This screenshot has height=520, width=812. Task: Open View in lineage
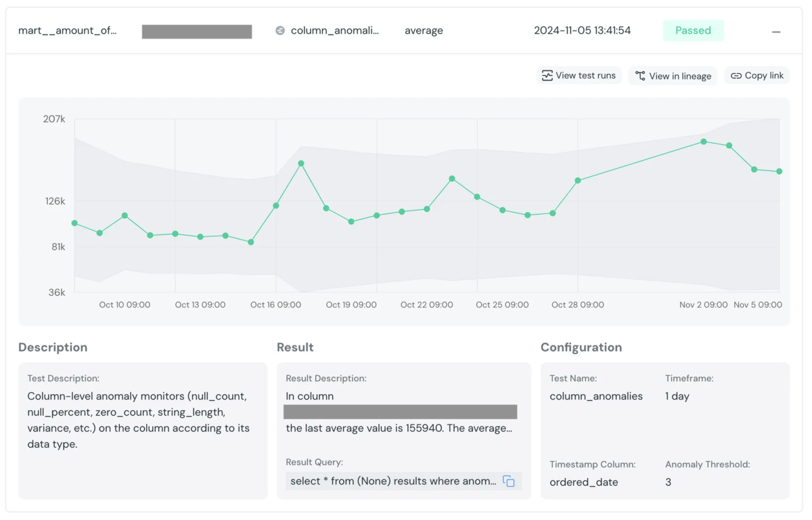(673, 76)
